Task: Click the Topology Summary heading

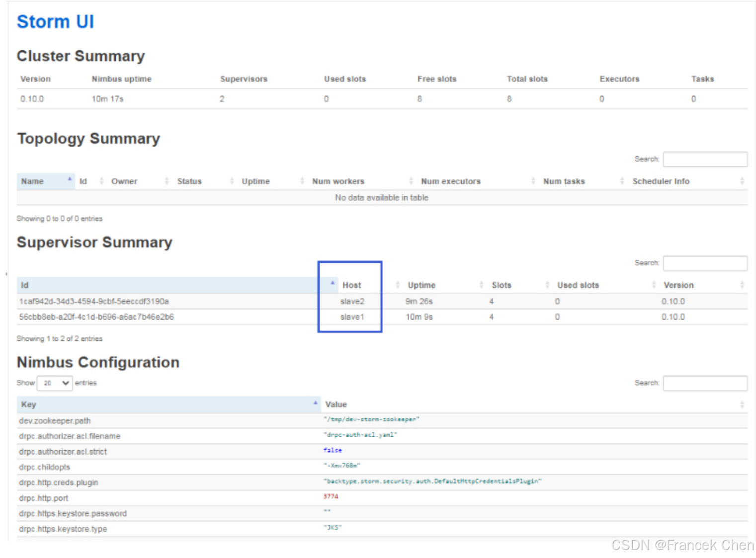Action: coord(88,139)
